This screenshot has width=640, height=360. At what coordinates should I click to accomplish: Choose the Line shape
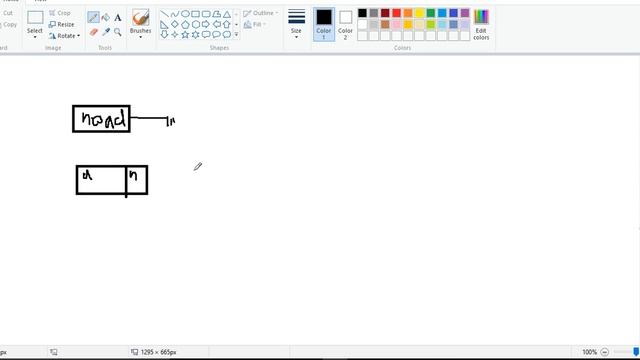[x=164, y=14]
